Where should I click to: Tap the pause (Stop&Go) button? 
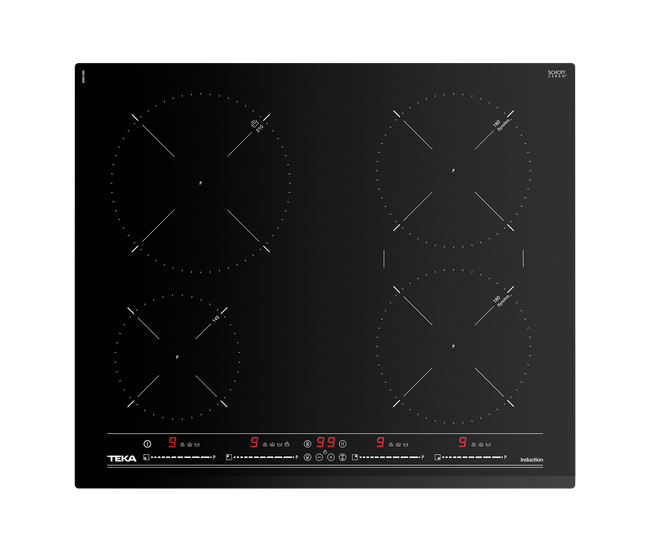click(342, 441)
